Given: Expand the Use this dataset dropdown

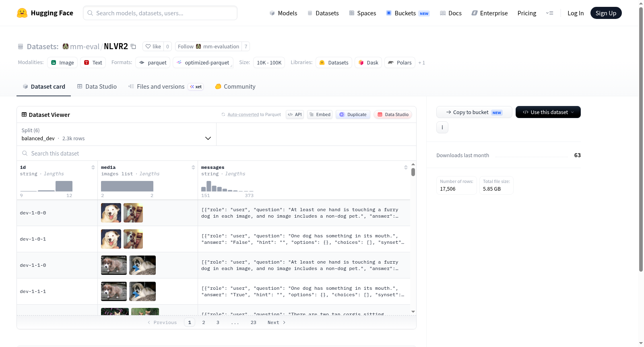Looking at the screenshot, I should click(x=548, y=112).
